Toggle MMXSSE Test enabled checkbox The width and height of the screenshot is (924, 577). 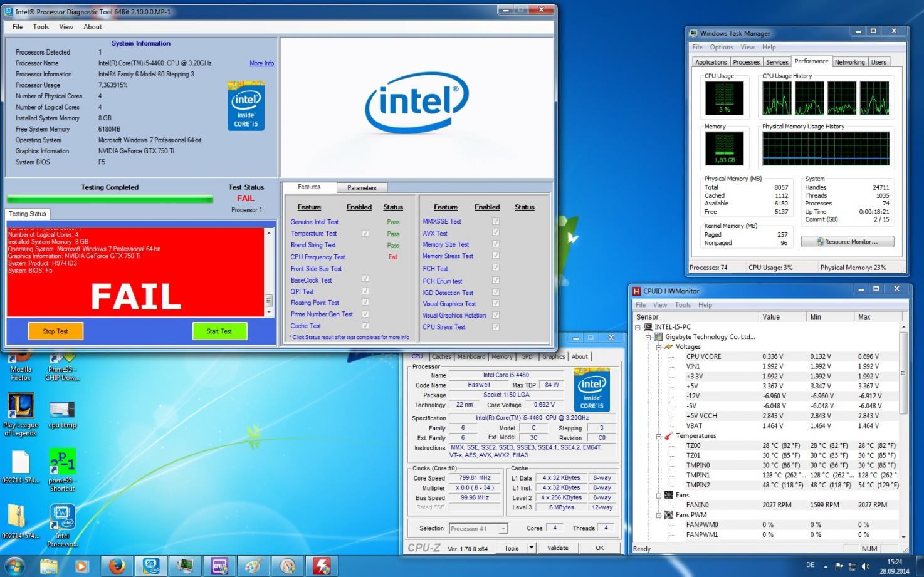[x=496, y=221]
